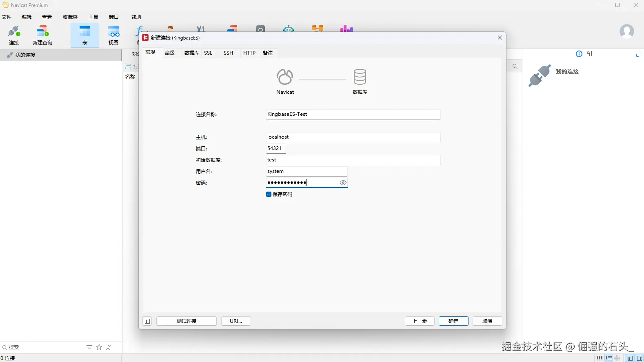
Task: Click the 连接 (Connection) toolbar icon
Action: click(14, 35)
